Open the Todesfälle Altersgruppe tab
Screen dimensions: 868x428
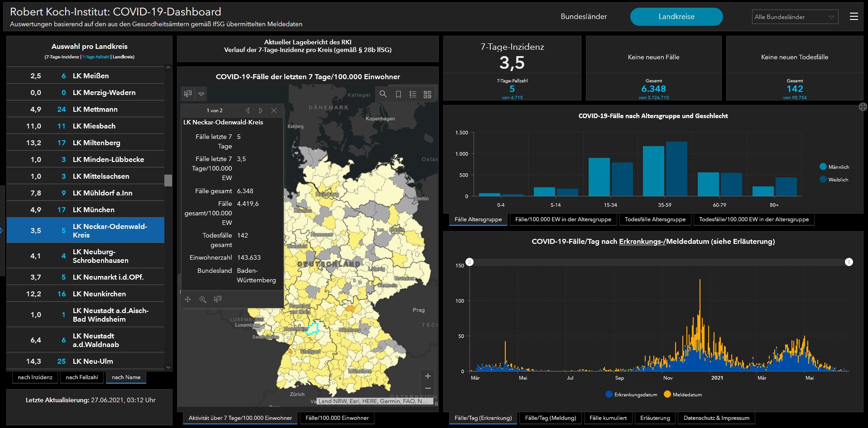655,219
